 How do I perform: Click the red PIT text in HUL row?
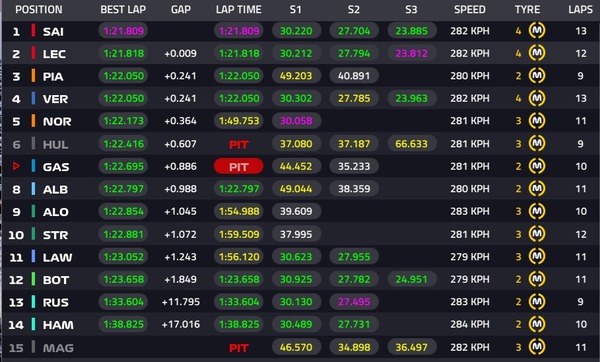coord(238,144)
